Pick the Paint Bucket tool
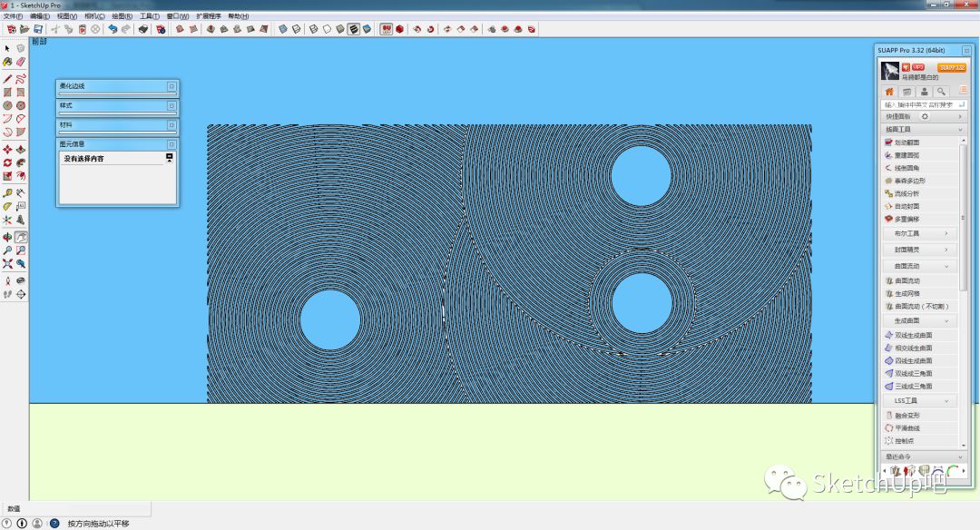Viewport: 980px width, 530px height. click(7, 62)
